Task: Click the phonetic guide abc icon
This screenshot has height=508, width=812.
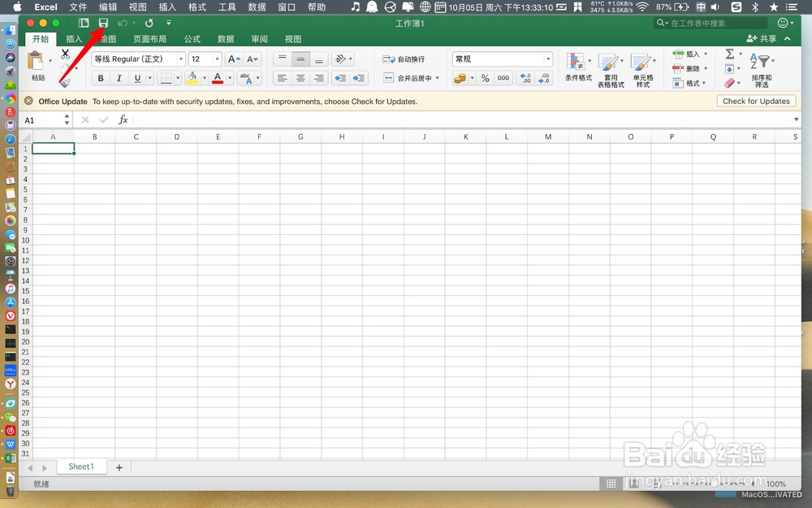Action: point(245,78)
